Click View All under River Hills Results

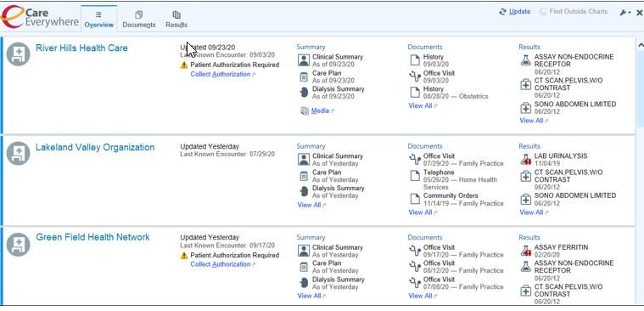(x=534, y=121)
